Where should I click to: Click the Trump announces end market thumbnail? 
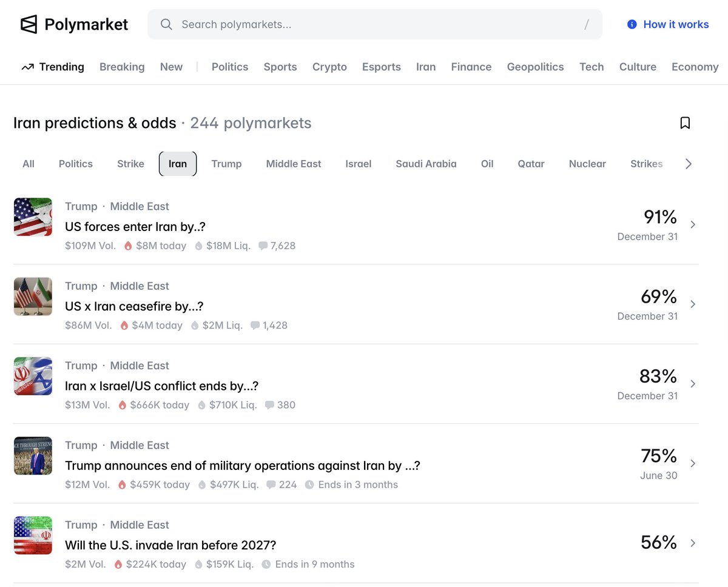[33, 455]
